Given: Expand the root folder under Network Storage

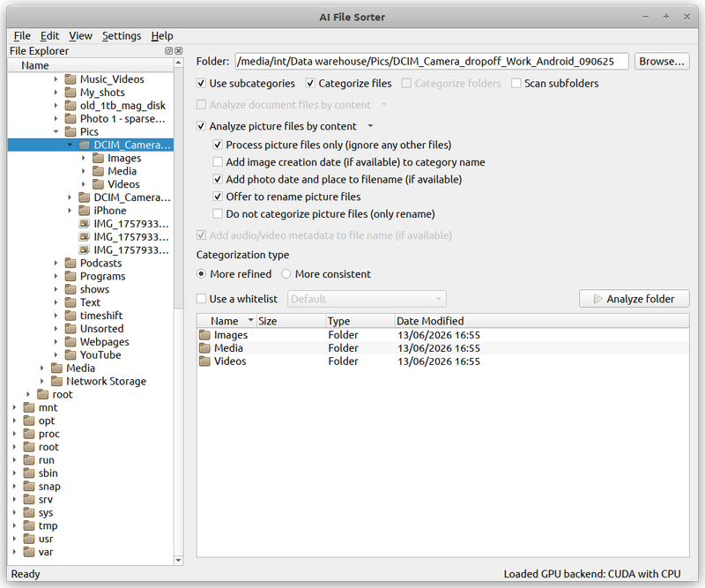Looking at the screenshot, I should tap(28, 394).
